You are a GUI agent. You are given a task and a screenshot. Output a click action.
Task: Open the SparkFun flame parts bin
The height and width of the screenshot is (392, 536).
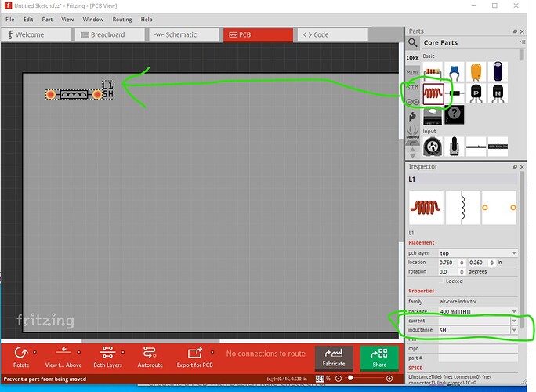click(413, 117)
